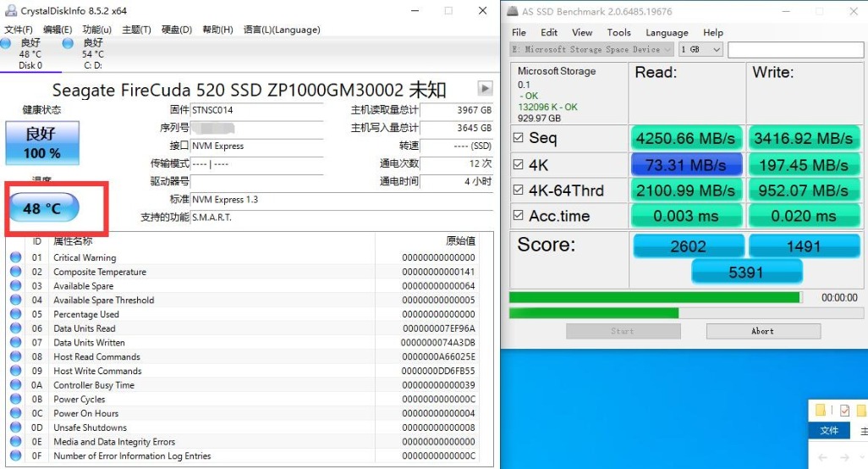Image resolution: width=868 pixels, height=469 pixels.
Task: Open the 功能(u) menu in CrystalDiskInfo
Action: click(x=96, y=30)
